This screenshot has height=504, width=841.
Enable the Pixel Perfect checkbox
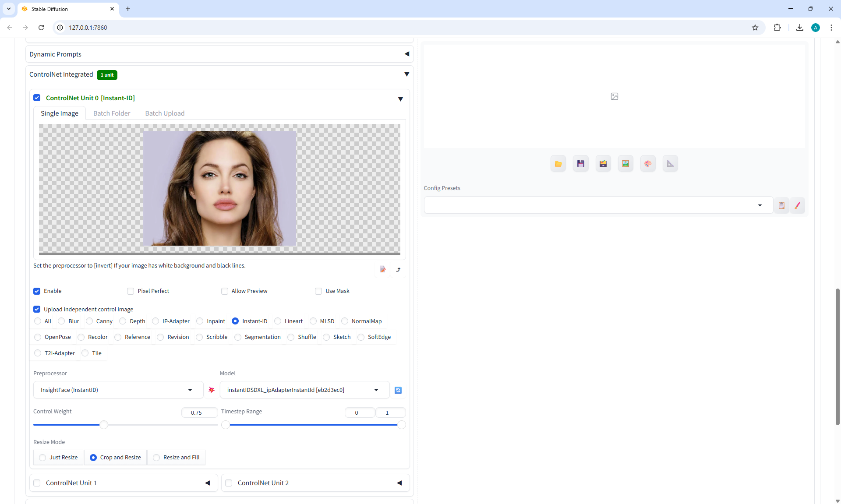[x=131, y=291]
